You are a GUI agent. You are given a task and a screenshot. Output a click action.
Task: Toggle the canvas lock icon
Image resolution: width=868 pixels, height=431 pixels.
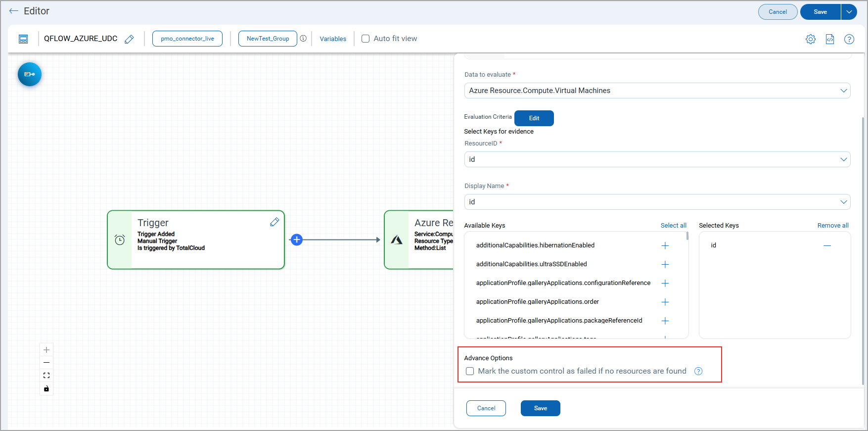coord(46,388)
